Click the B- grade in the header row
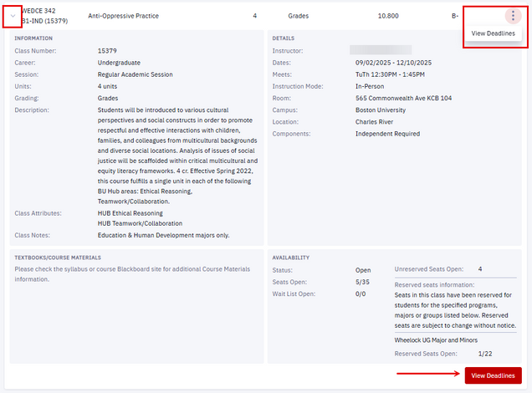Image resolution: width=532 pixels, height=393 pixels. point(455,16)
